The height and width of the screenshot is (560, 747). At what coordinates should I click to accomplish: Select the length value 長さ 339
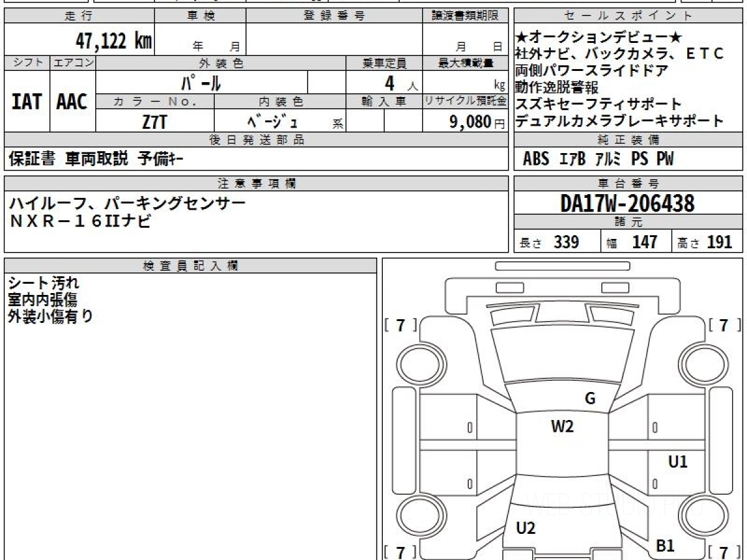(550, 243)
